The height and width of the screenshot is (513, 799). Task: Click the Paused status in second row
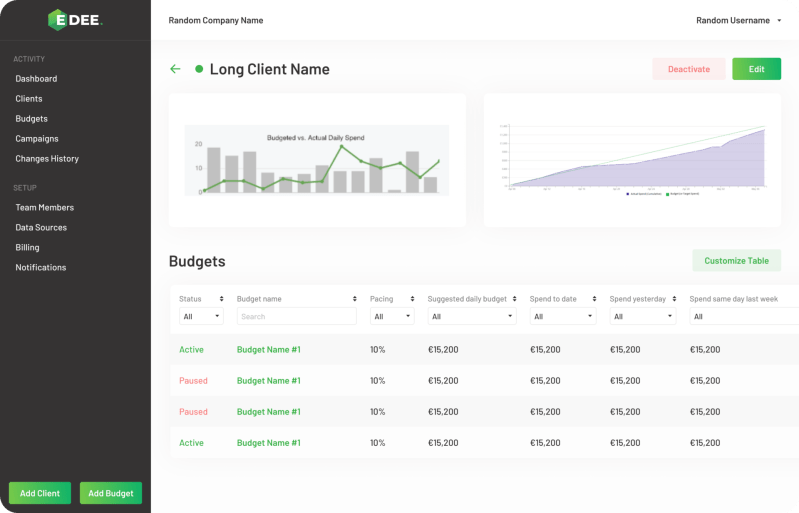[193, 381]
